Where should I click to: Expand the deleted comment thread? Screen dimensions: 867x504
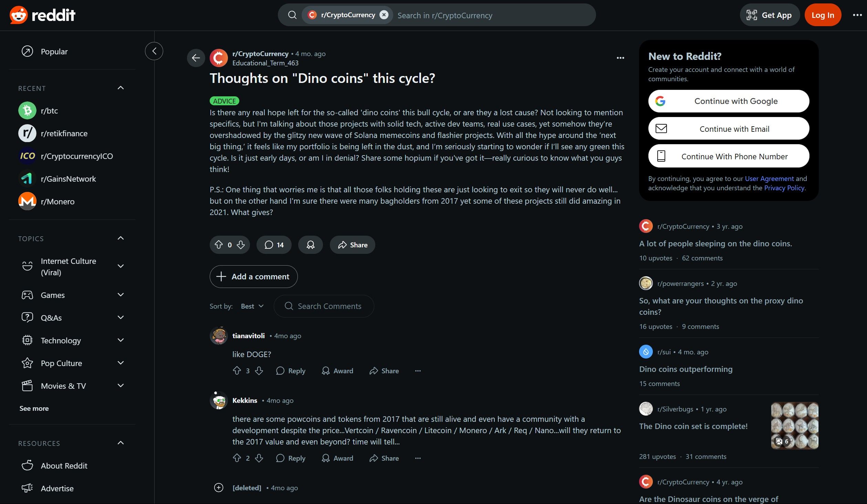219,487
